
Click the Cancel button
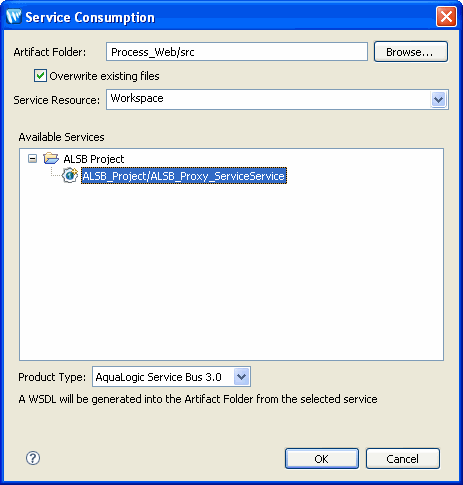click(403, 459)
